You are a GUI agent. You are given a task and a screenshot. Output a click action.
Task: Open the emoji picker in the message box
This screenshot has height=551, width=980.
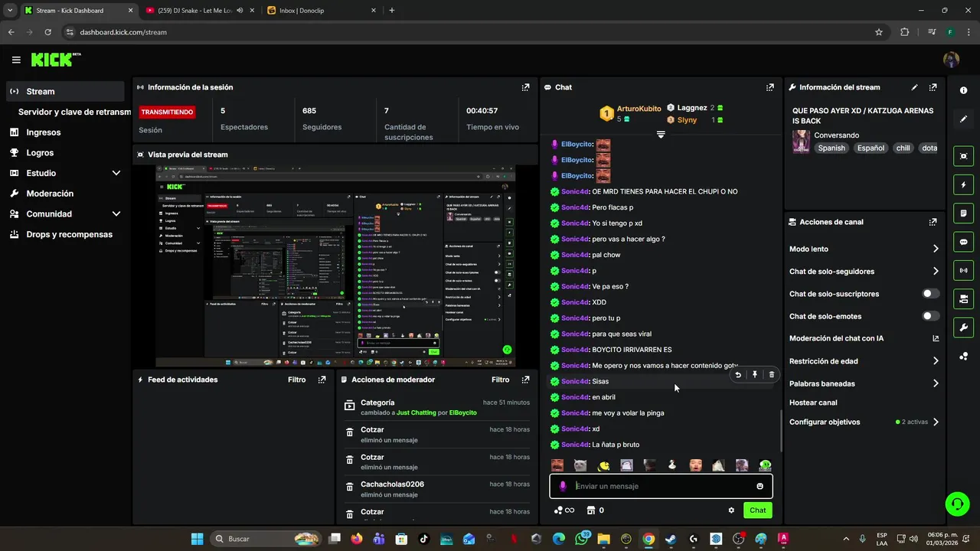[x=759, y=486]
